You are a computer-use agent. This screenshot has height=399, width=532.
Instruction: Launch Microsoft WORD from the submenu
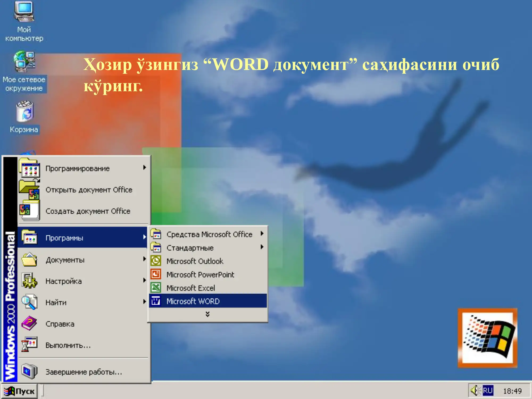[x=208, y=301]
